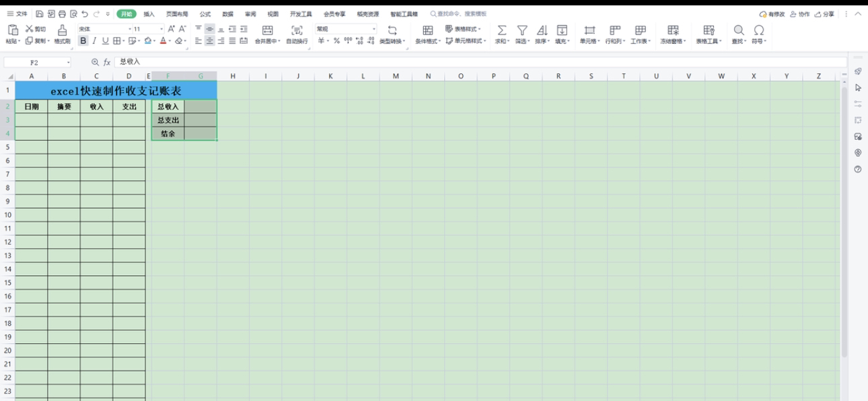The width and height of the screenshot is (868, 401).
Task: Click the AutoSum (求和) sigma icon
Action: (501, 30)
